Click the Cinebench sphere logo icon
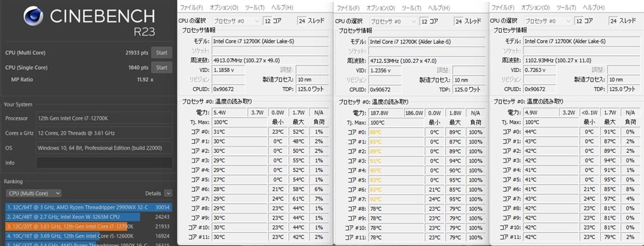The height and width of the screenshot is (246, 644). [33, 16]
